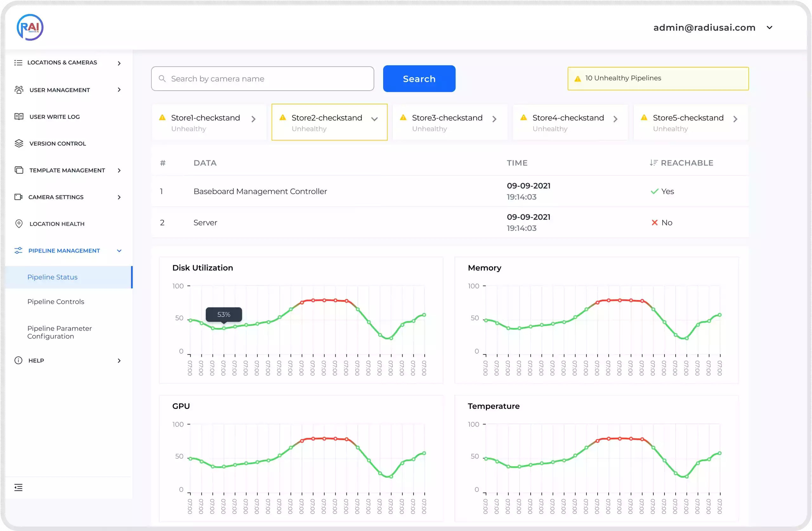Click the 53% Disk Utilization data point
This screenshot has height=531, width=812.
coord(224,328)
